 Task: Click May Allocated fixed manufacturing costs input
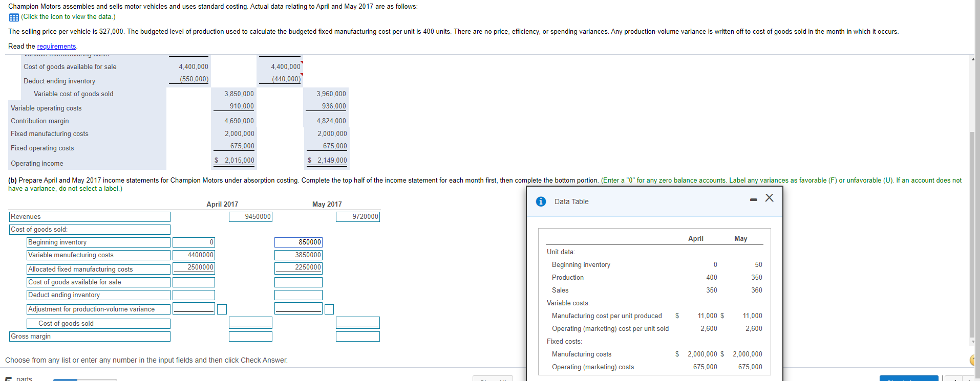point(299,267)
